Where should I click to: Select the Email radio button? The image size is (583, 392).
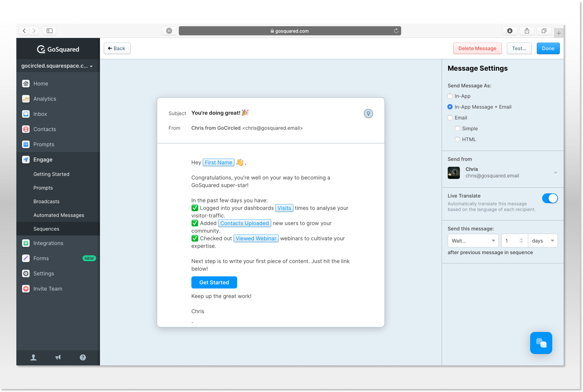[x=450, y=118]
